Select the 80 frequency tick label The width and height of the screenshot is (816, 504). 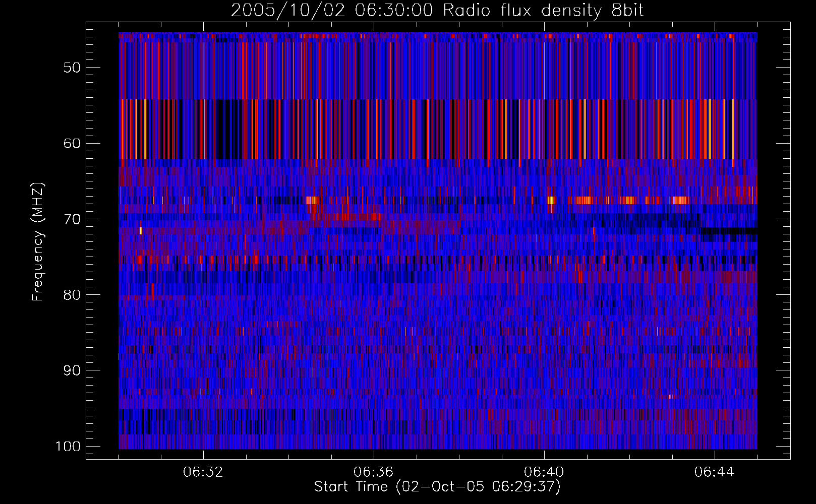(x=72, y=295)
